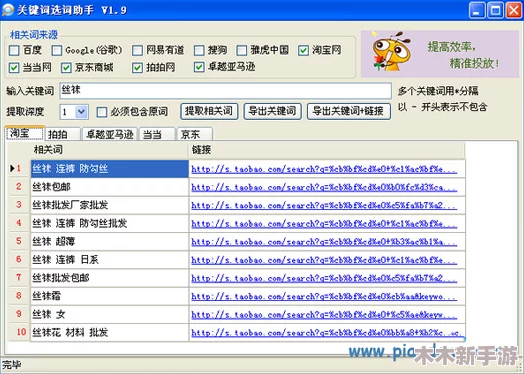The width and height of the screenshot is (524, 374).
Task: Click the 相关词 column header
Action: (x=110, y=150)
